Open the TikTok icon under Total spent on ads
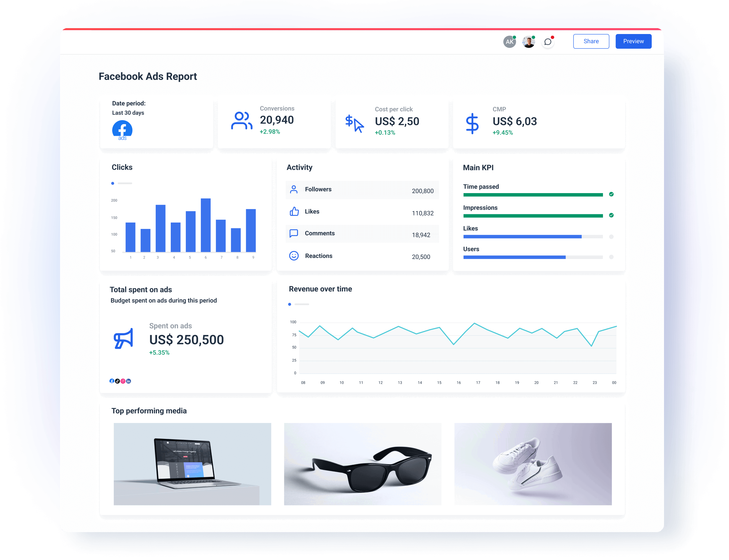The image size is (729, 560). coord(117,381)
